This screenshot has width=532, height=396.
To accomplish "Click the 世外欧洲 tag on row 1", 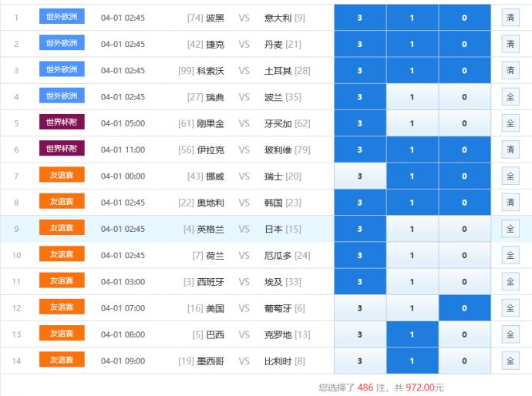I will 62,17.
